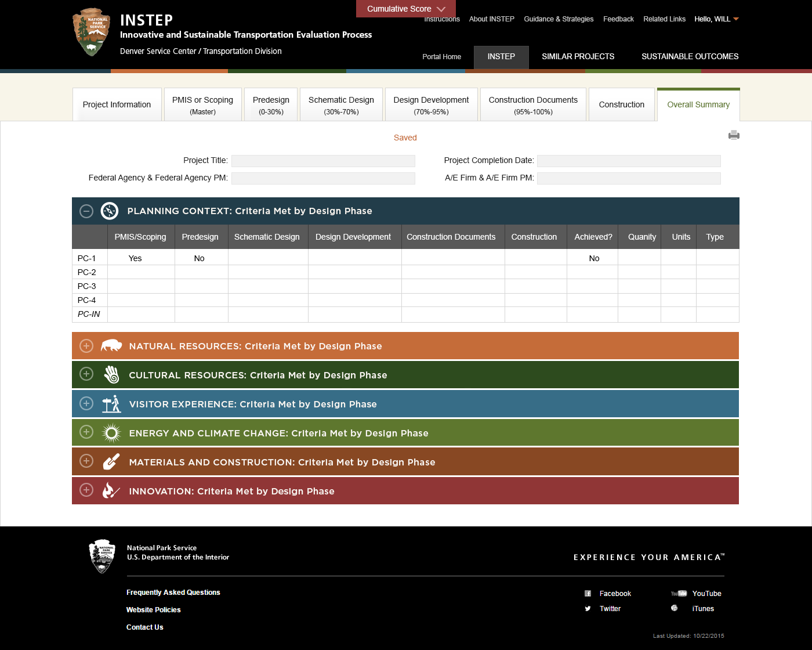This screenshot has height=650, width=812.
Task: Expand the Energy and Climate Change section
Action: (86, 432)
